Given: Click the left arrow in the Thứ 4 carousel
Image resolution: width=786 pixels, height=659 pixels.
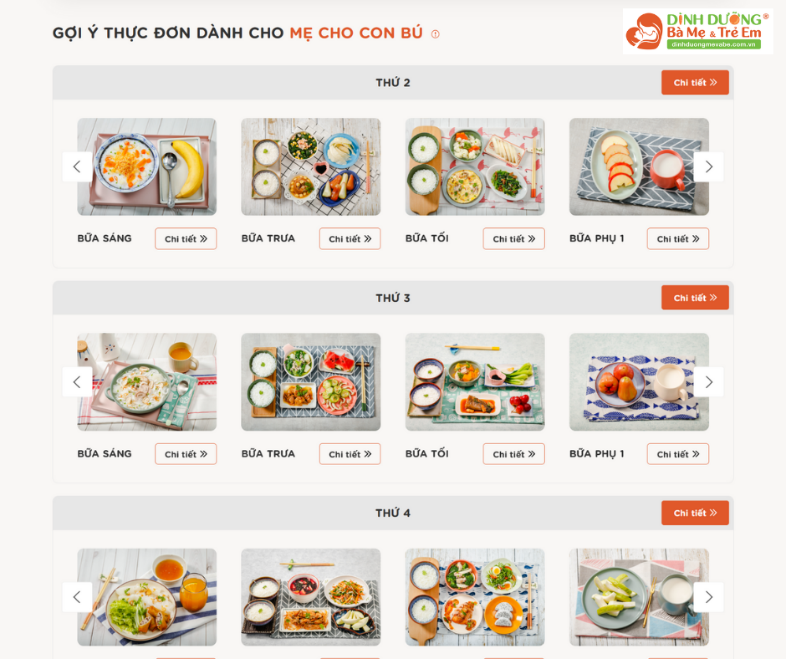Looking at the screenshot, I should [77, 597].
